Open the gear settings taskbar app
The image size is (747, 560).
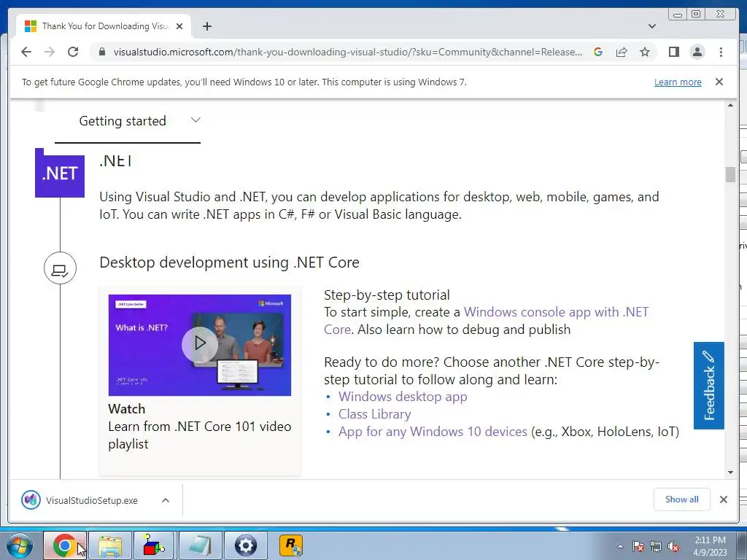click(245, 545)
